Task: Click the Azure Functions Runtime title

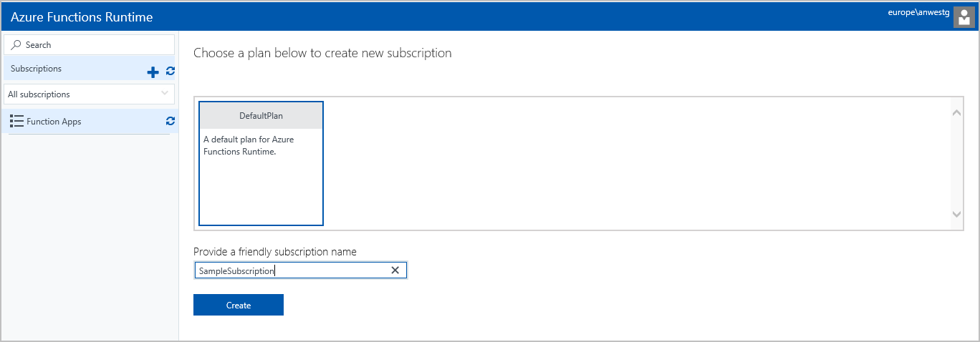Action: coord(82,16)
